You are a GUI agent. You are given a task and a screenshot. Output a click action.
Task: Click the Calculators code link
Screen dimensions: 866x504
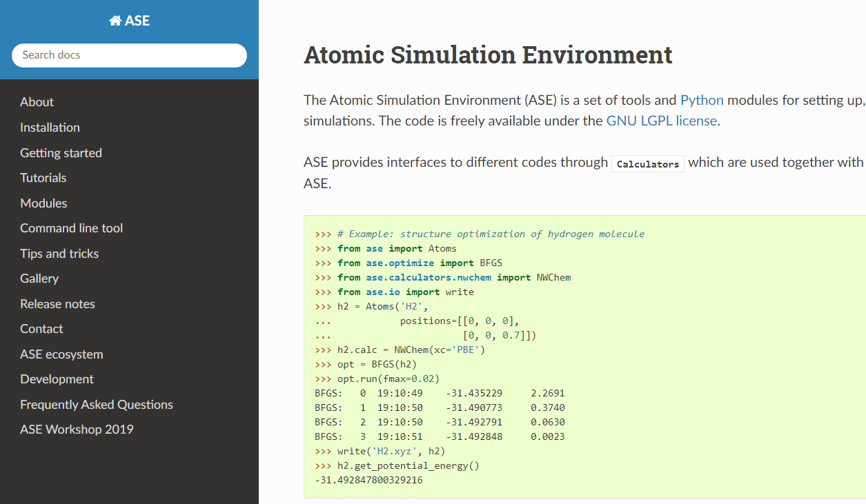pyautogui.click(x=648, y=164)
